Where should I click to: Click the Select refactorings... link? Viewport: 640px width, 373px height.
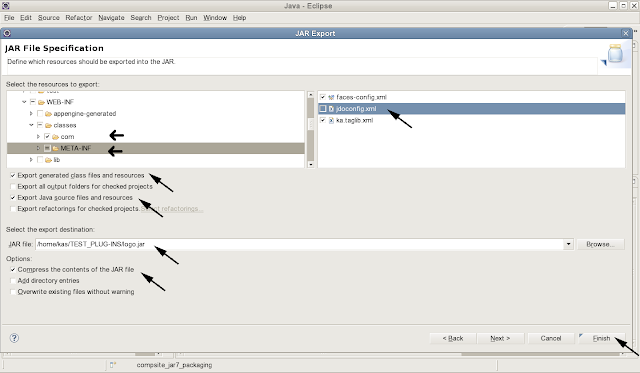172,209
